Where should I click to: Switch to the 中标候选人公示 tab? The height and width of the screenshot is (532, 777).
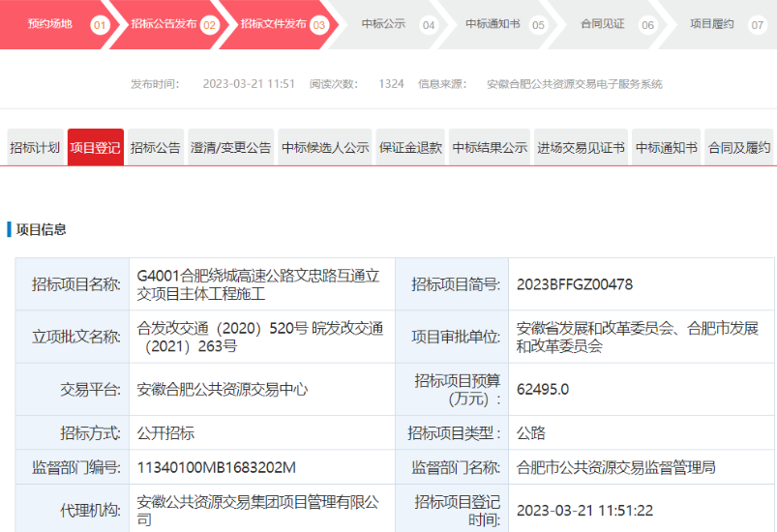tap(325, 148)
